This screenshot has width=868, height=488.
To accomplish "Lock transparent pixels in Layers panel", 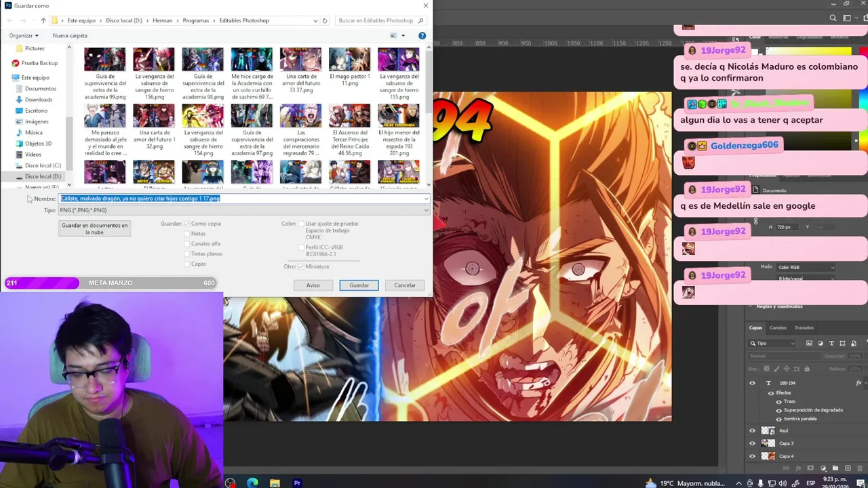I will [x=766, y=369].
